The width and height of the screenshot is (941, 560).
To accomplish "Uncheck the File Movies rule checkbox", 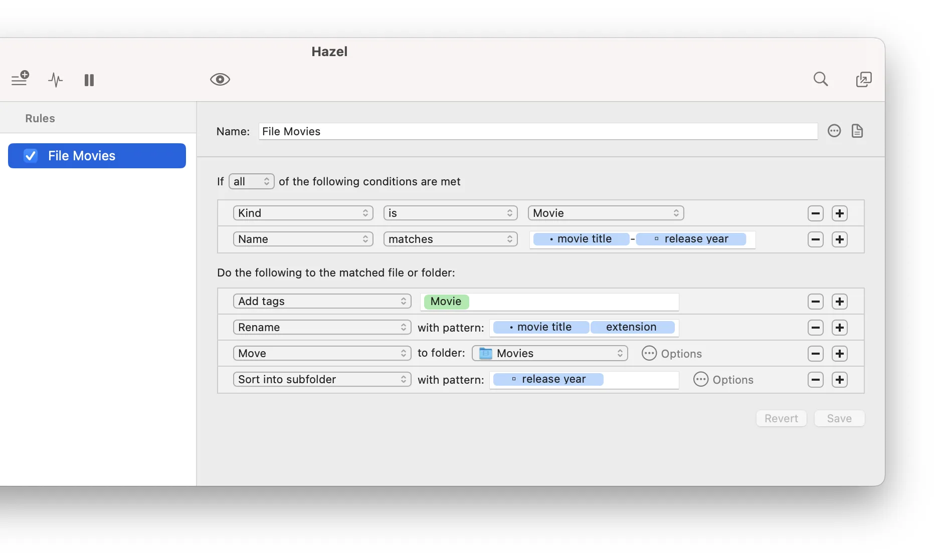I will click(x=31, y=156).
